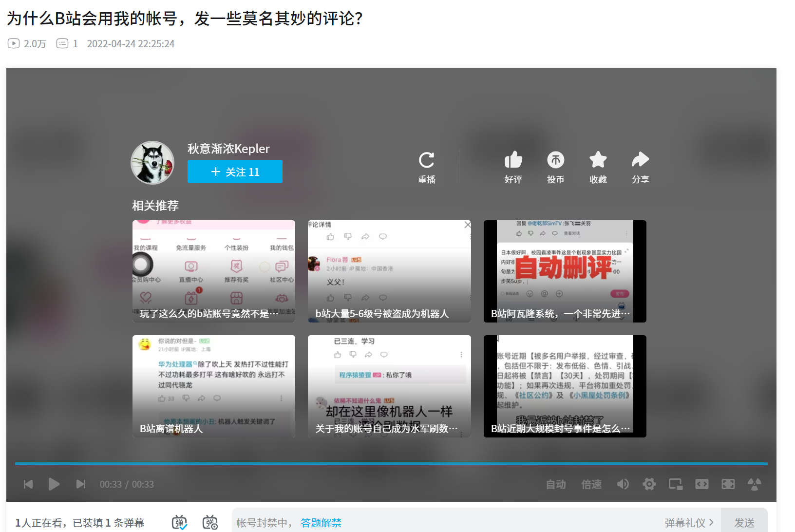Click the replay (重播) icon

426,161
